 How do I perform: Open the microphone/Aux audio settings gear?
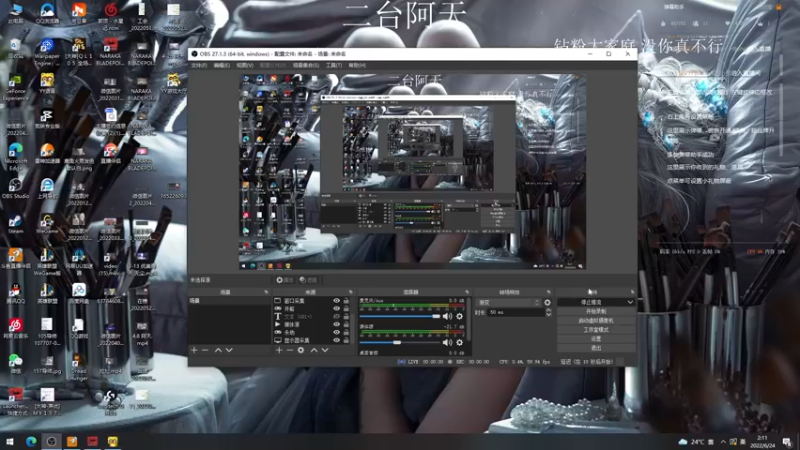pos(460,316)
